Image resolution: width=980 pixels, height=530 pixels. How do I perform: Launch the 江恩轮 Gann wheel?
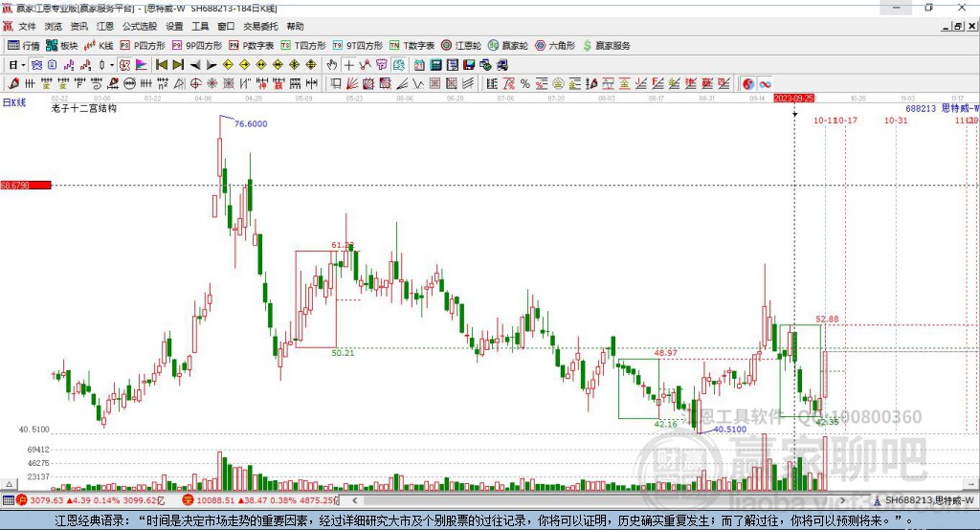coord(461,46)
